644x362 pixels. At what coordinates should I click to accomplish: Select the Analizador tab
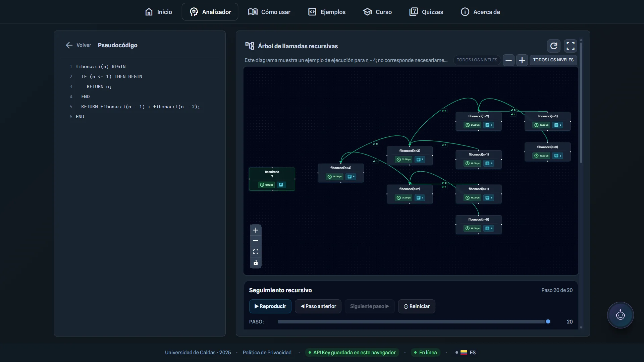tap(210, 12)
